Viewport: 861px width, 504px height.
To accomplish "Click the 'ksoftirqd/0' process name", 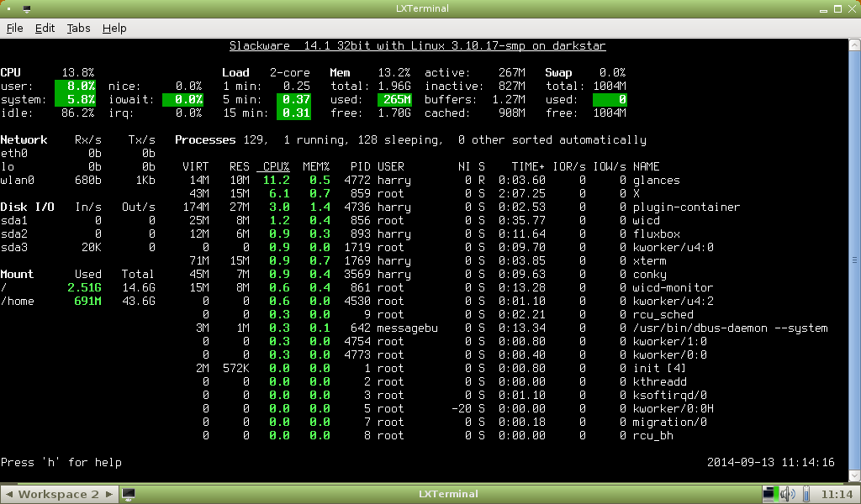I will 670,396.
